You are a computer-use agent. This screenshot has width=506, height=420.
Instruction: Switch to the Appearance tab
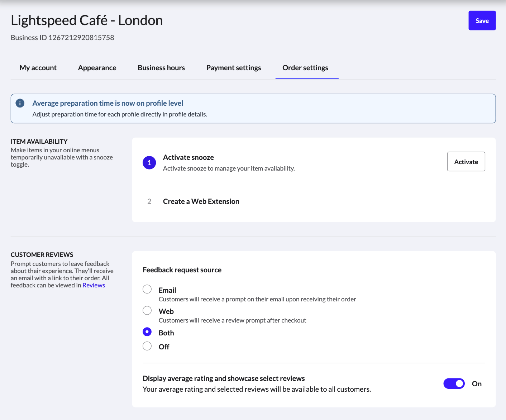tap(97, 68)
